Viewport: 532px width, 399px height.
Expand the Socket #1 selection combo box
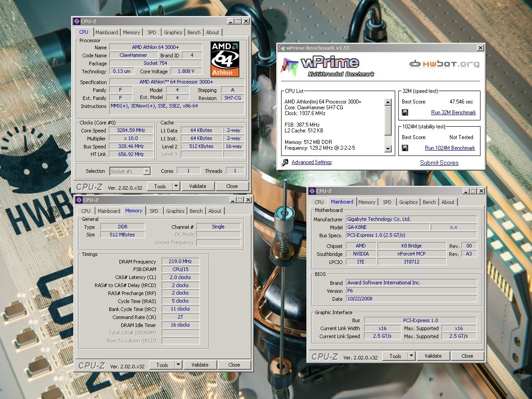(147, 171)
